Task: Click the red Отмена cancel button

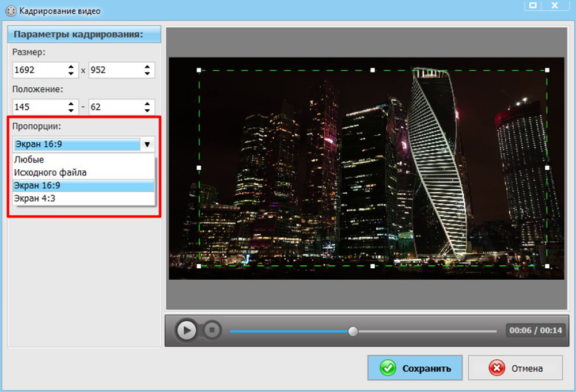Action: point(515,368)
